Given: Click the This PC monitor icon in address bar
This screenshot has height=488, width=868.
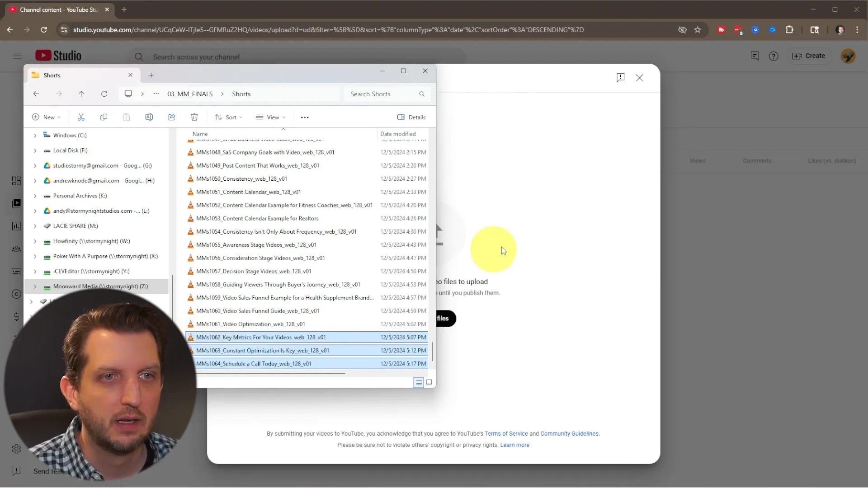Looking at the screenshot, I should pyautogui.click(x=128, y=94).
